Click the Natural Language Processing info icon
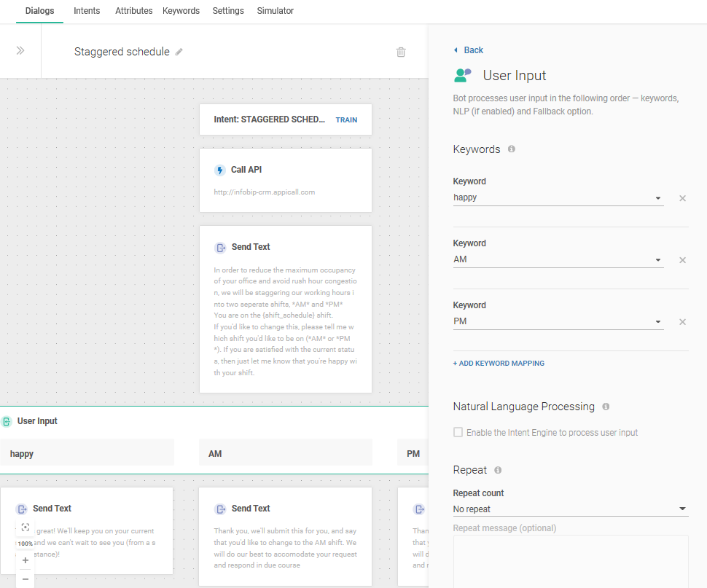707x588 pixels. (x=606, y=407)
